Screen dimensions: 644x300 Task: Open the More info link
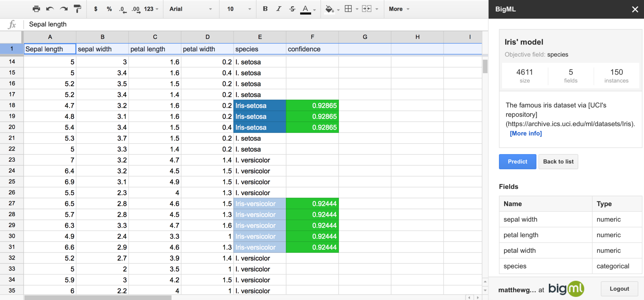[526, 133]
